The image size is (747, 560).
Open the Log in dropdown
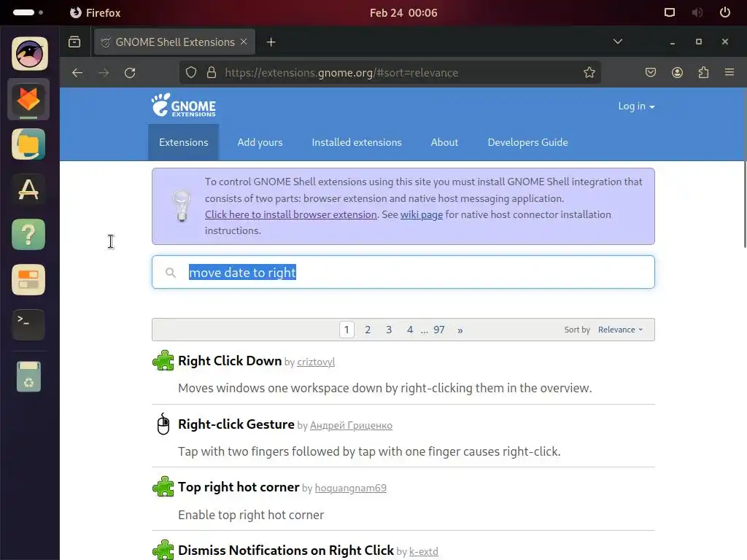pos(636,106)
